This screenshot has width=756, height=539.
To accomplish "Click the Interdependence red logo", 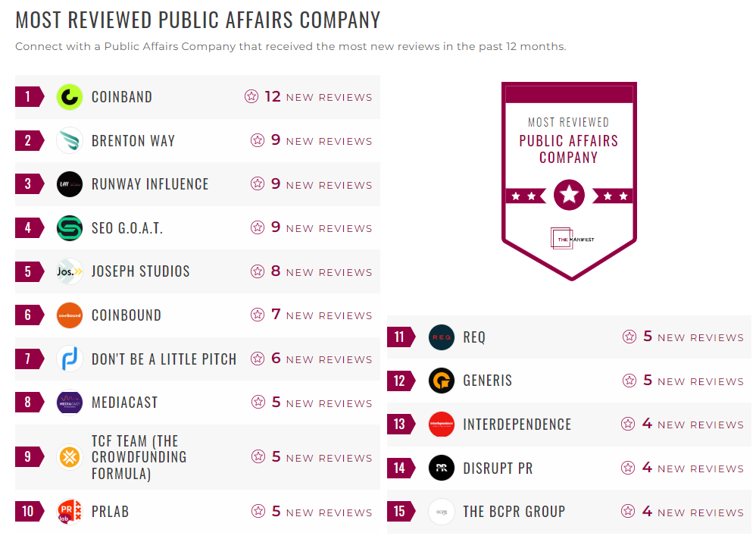I will pyautogui.click(x=442, y=424).
